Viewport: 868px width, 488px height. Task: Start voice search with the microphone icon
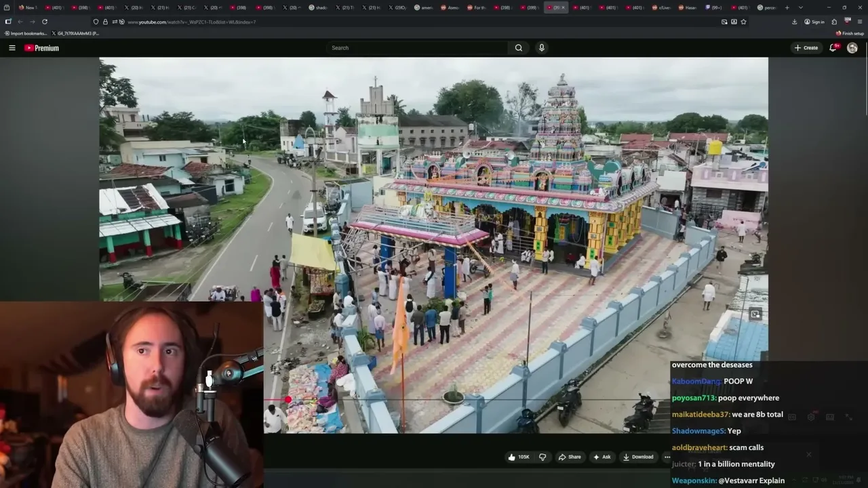pos(541,48)
